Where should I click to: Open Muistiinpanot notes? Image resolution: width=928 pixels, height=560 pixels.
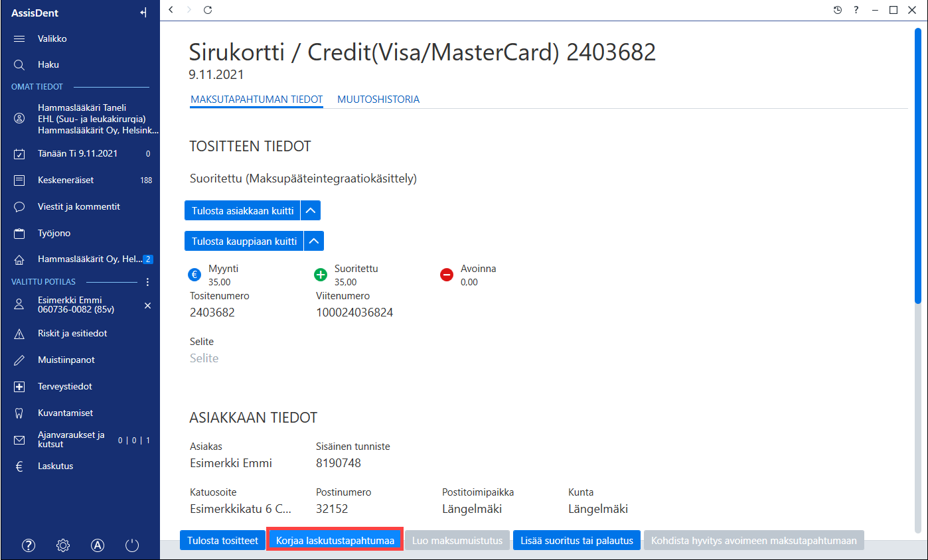tap(80, 360)
